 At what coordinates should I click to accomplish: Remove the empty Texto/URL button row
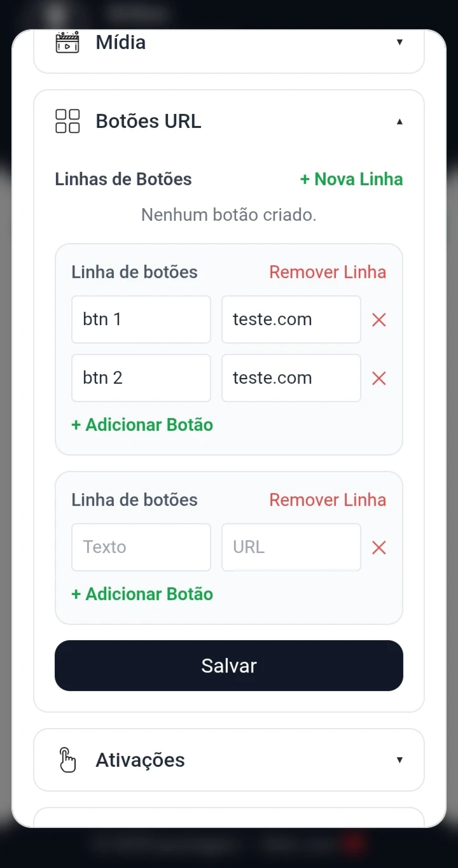(x=378, y=547)
